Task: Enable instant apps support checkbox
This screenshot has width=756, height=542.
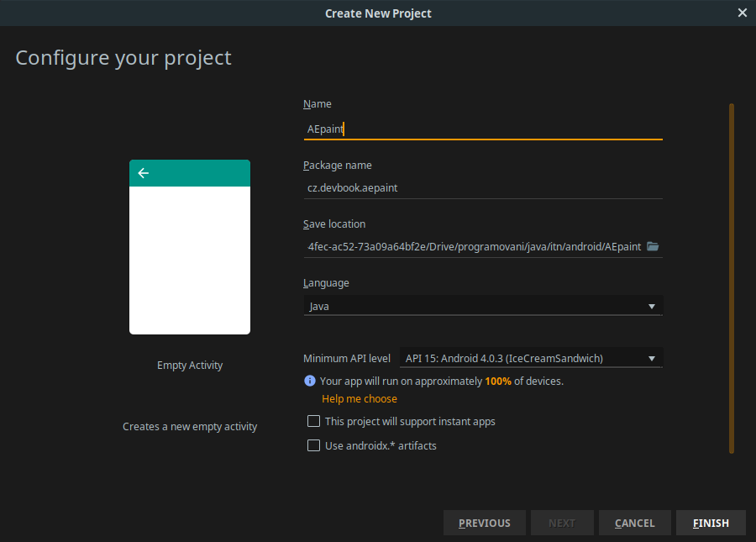Action: (313, 420)
